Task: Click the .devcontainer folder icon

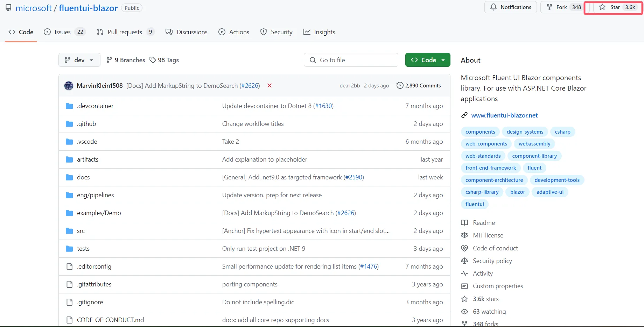Action: point(69,106)
